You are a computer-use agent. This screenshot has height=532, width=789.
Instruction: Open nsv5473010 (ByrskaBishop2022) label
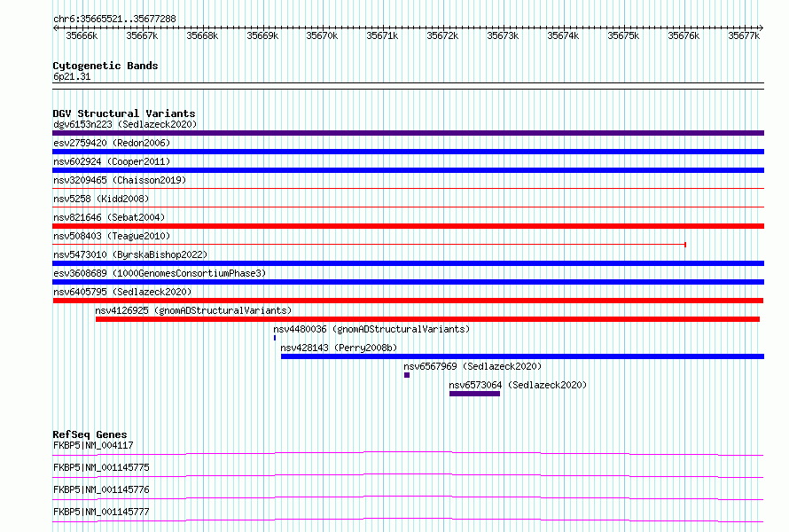130,254
